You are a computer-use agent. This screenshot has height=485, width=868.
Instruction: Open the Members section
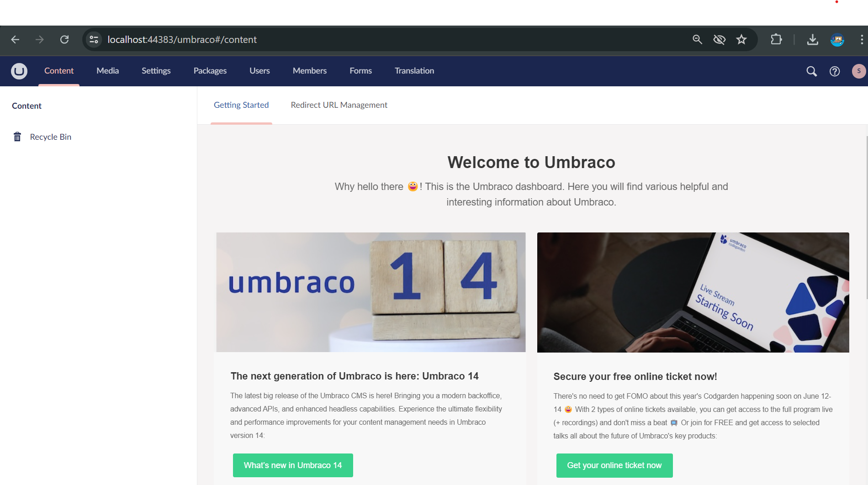point(310,71)
